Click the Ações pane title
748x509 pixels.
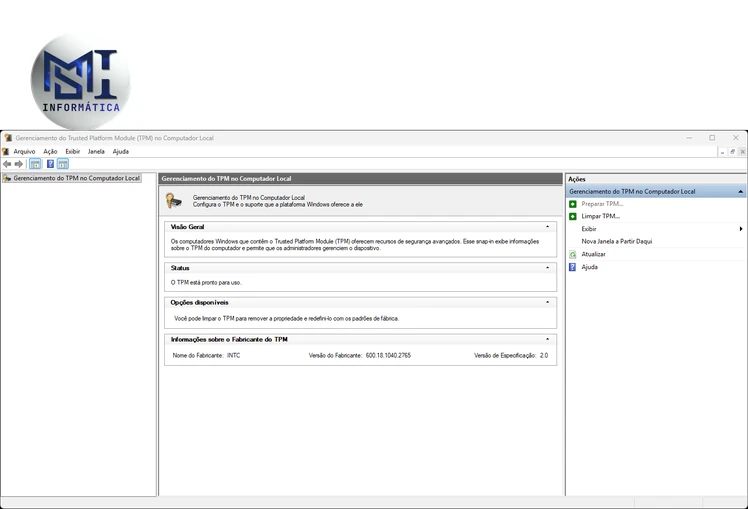click(x=577, y=179)
